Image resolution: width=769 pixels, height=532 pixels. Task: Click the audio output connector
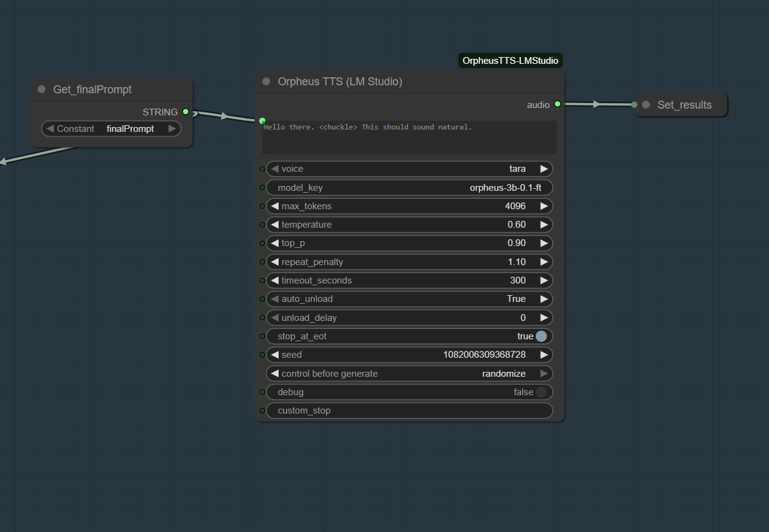[557, 104]
